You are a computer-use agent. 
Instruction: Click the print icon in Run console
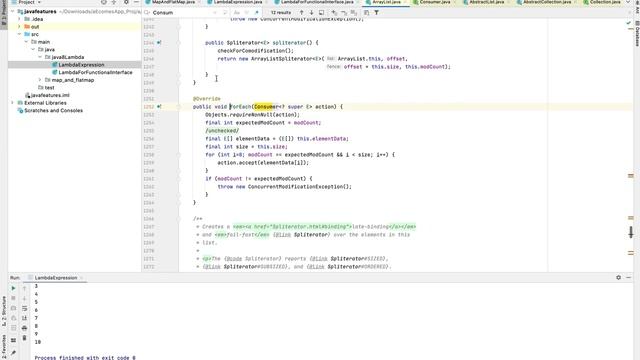pyautogui.click(x=24, y=328)
